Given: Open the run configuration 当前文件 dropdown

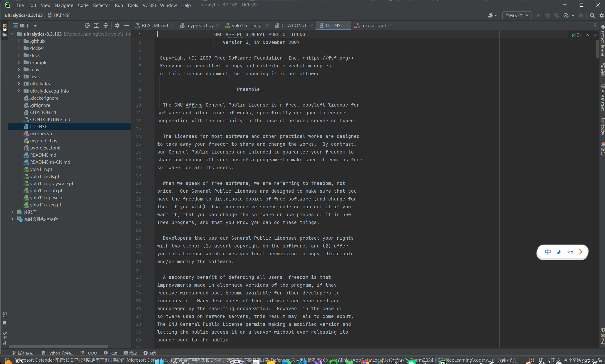Looking at the screenshot, I should click(517, 15).
